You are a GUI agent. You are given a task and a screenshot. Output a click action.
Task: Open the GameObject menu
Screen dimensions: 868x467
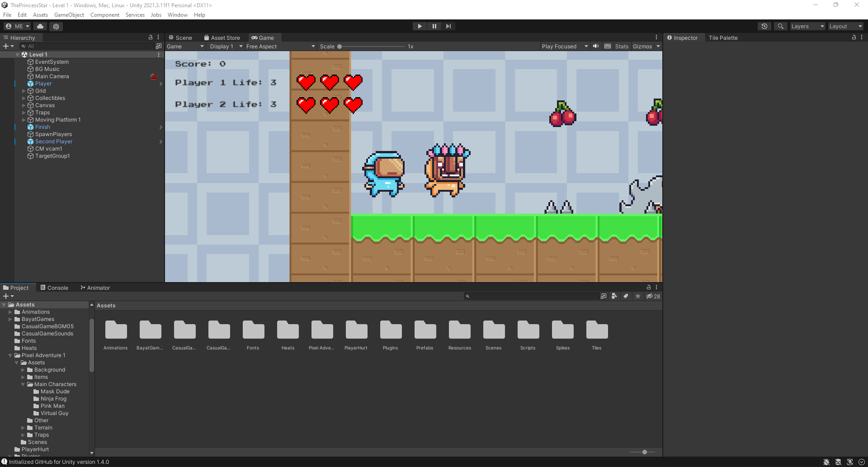(69, 15)
